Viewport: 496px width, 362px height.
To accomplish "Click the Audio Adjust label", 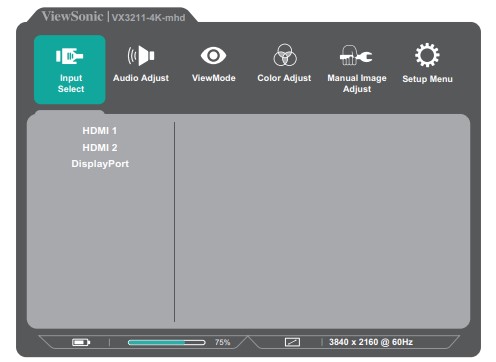I will [141, 78].
